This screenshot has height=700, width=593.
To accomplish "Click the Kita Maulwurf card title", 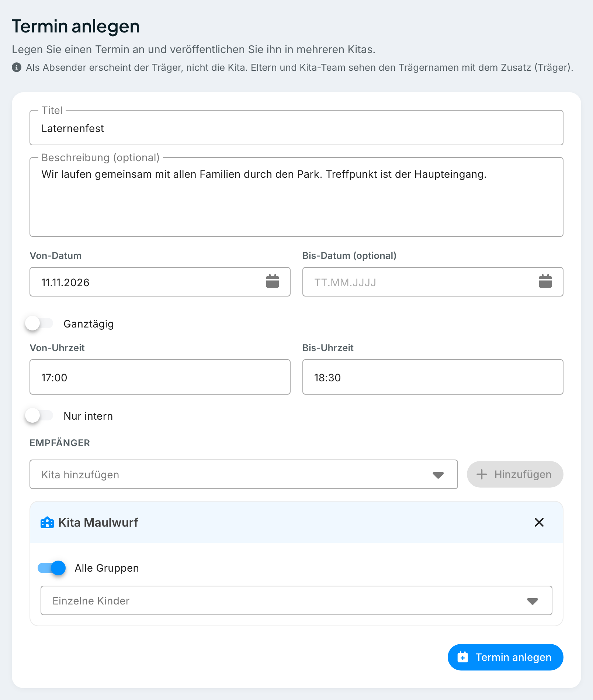I will [x=98, y=522].
